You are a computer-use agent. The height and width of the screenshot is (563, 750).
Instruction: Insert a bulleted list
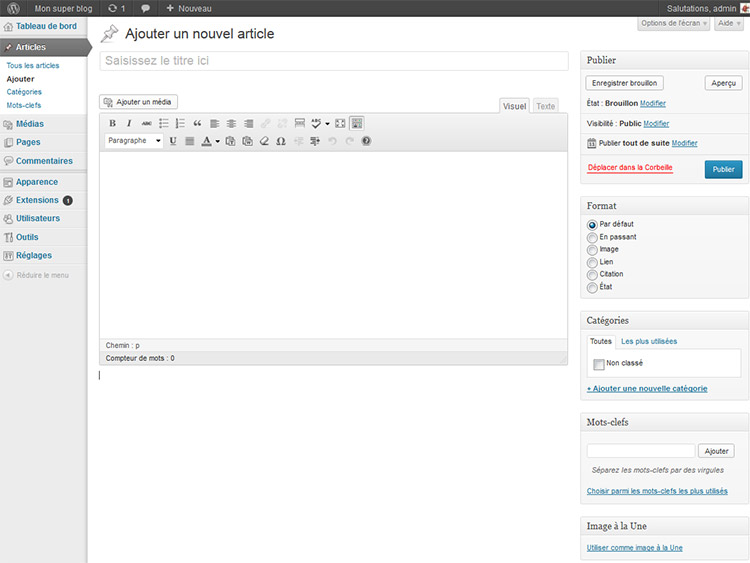164,123
